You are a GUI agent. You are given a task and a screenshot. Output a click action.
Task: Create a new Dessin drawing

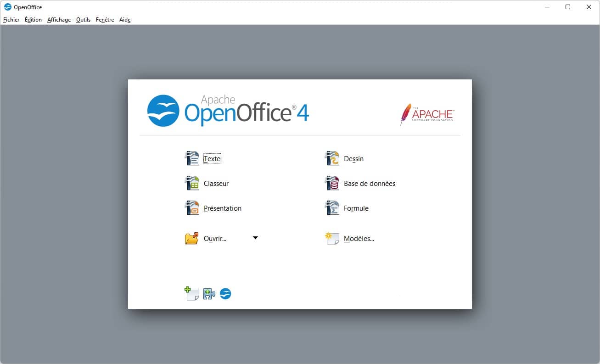[x=353, y=159]
